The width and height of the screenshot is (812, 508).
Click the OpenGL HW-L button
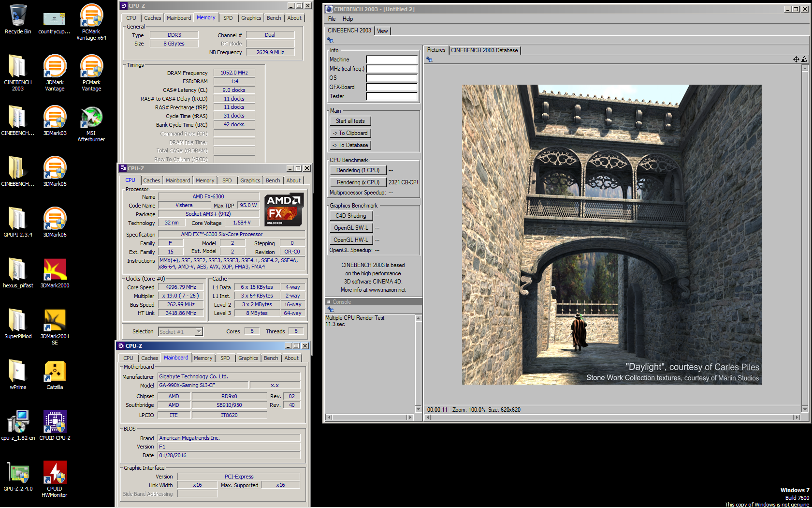[x=351, y=240]
